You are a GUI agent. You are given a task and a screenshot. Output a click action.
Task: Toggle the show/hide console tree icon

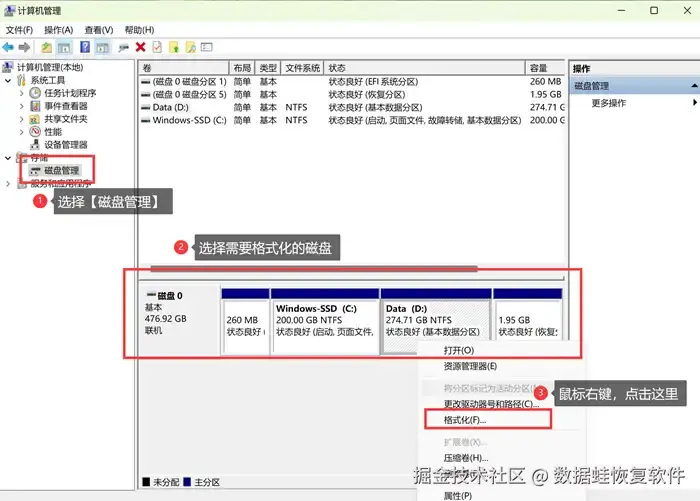64,47
